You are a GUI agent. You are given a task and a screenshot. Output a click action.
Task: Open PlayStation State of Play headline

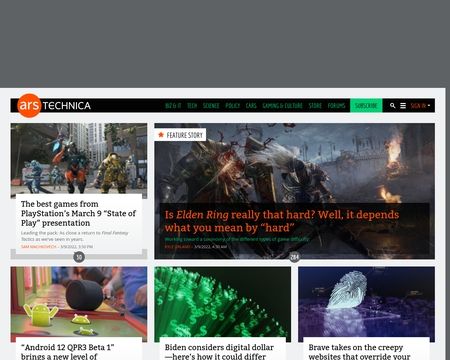tap(78, 213)
